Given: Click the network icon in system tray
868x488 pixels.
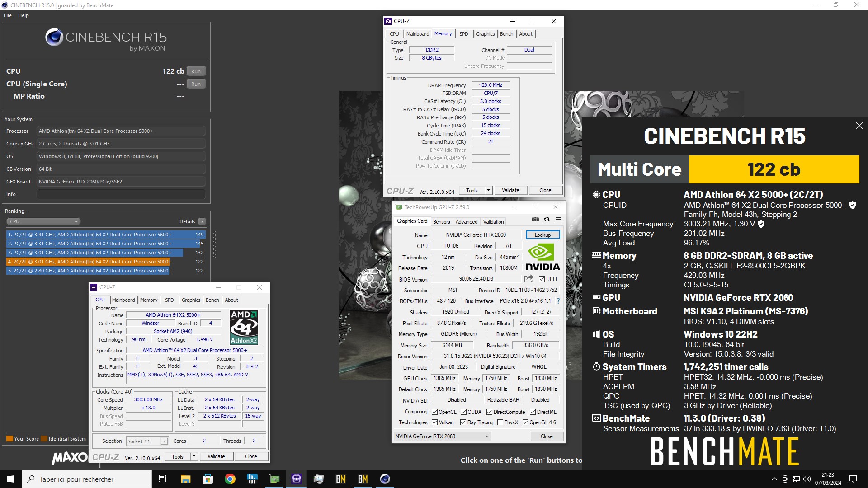Looking at the screenshot, I should [x=796, y=479].
